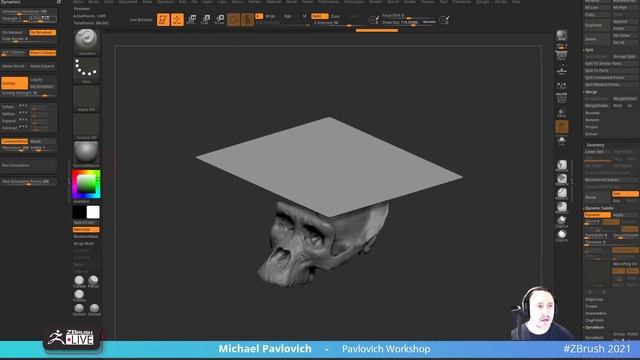640x360 pixels.
Task: Enable the Rgb paint mode
Action: click(288, 16)
